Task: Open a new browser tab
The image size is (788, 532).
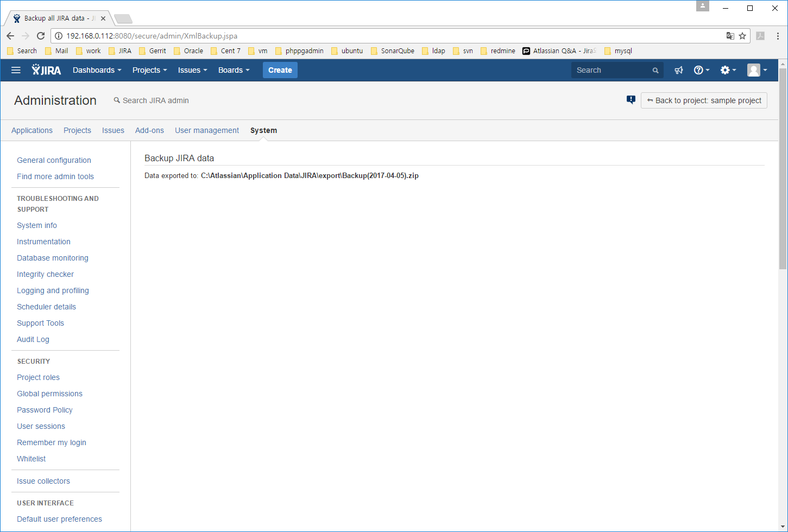Action: 123,19
